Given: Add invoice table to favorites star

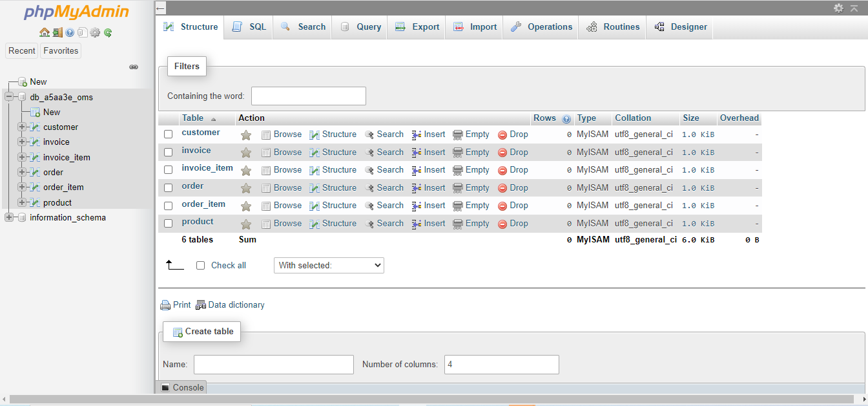Looking at the screenshot, I should [245, 153].
